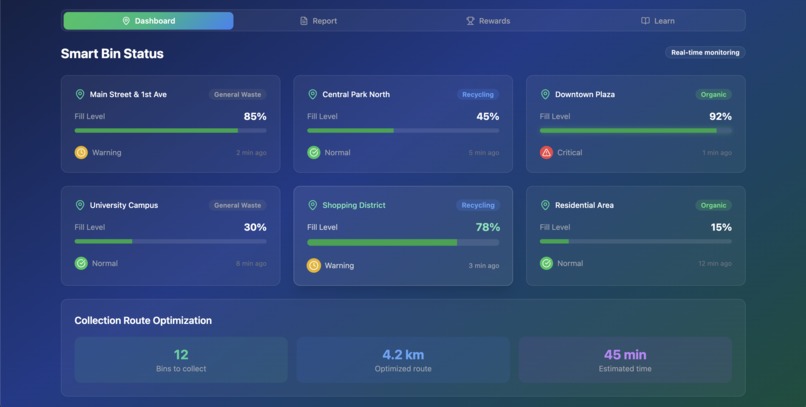
Task: Click the Central Park North title
Action: [x=356, y=95]
